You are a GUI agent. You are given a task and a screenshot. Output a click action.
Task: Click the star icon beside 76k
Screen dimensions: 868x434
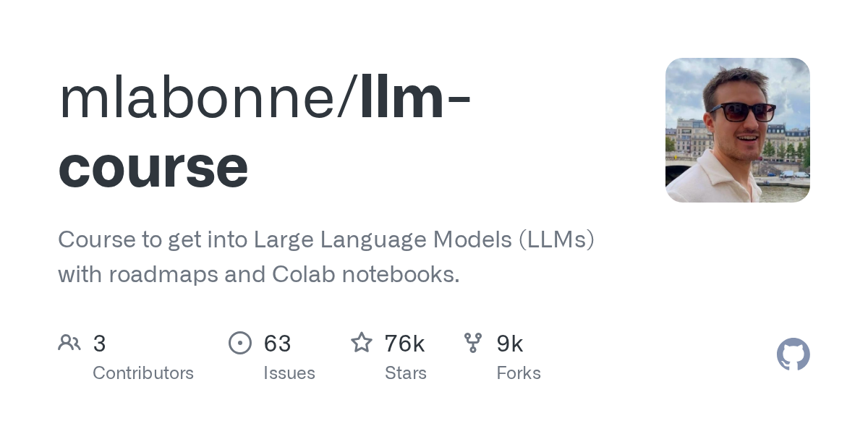(362, 343)
